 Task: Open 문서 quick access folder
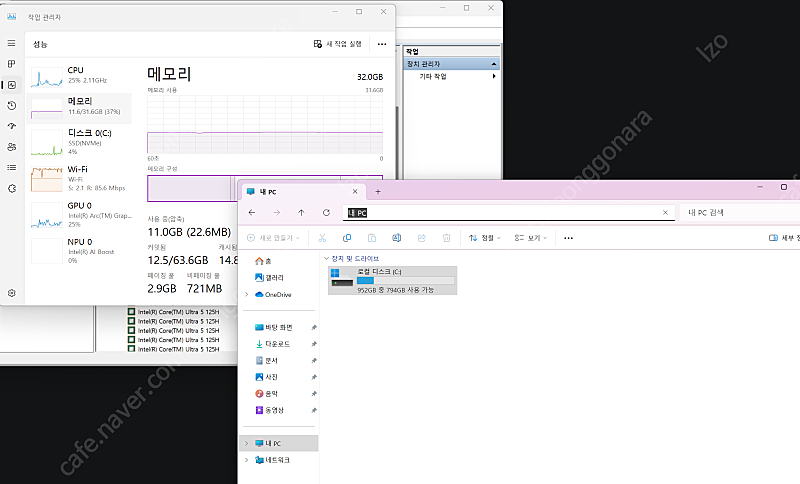(266, 361)
